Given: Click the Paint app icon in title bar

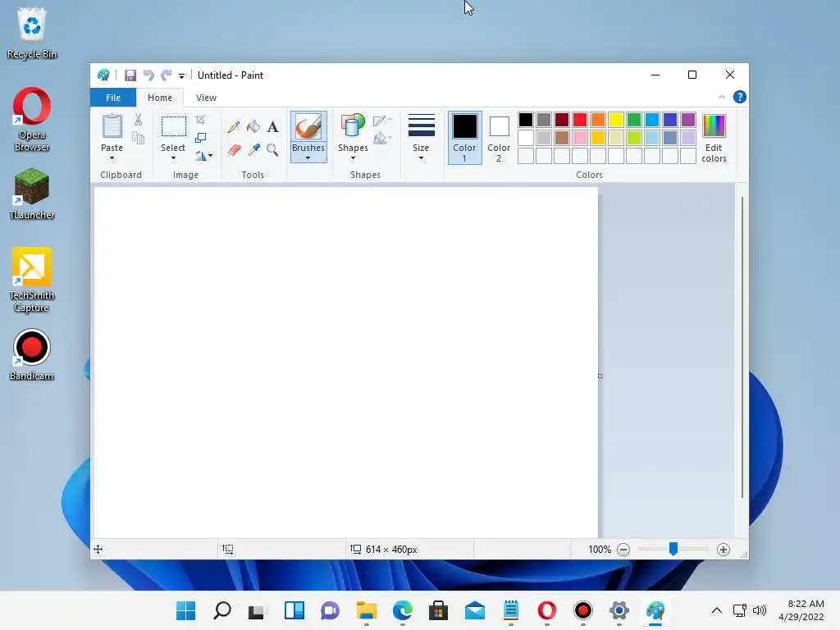Looking at the screenshot, I should click(x=103, y=75).
